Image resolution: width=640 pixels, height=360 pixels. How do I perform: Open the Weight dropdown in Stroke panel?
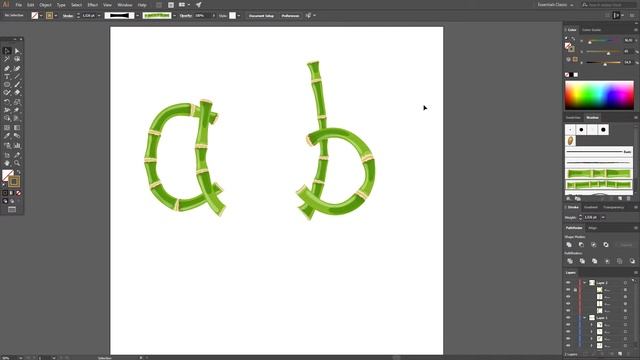pyautogui.click(x=603, y=218)
